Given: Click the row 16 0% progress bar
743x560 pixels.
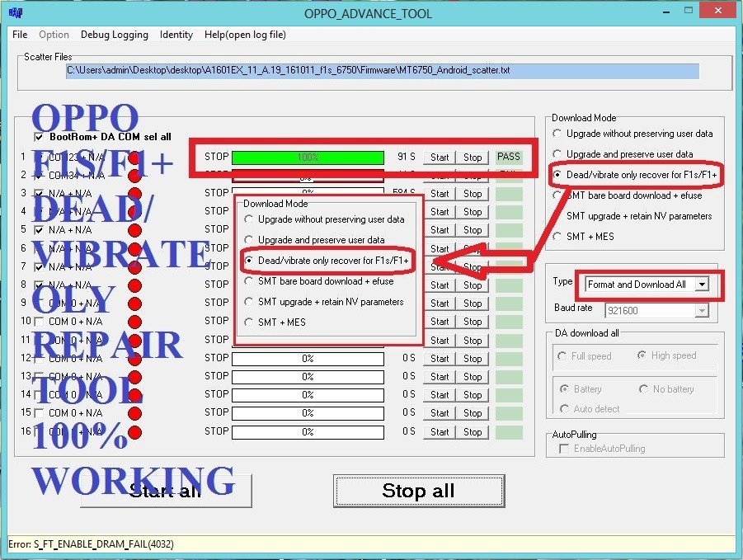Looking at the screenshot, I should coord(308,432).
